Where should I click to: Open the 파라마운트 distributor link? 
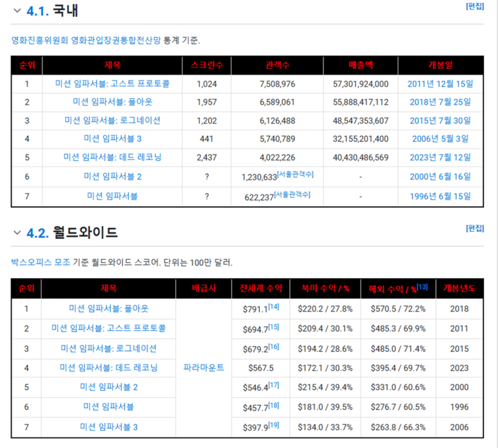(x=204, y=368)
